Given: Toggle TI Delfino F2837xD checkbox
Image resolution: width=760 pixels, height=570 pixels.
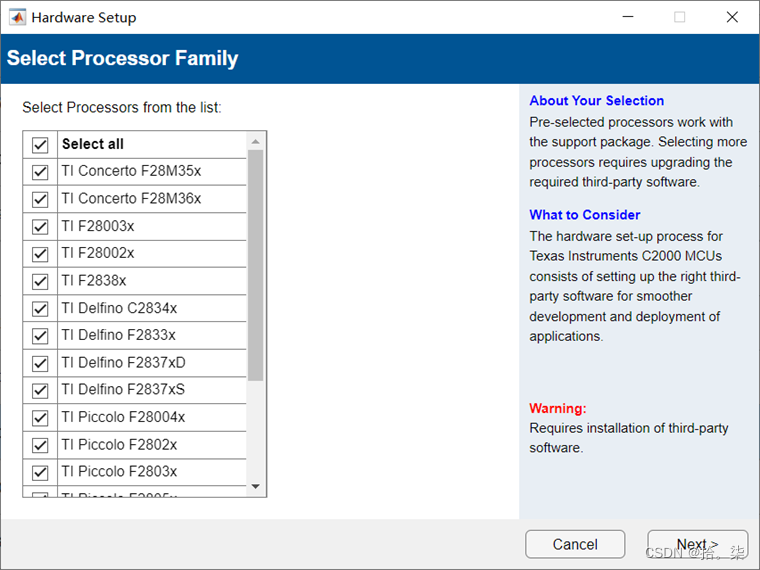Looking at the screenshot, I should coord(40,363).
